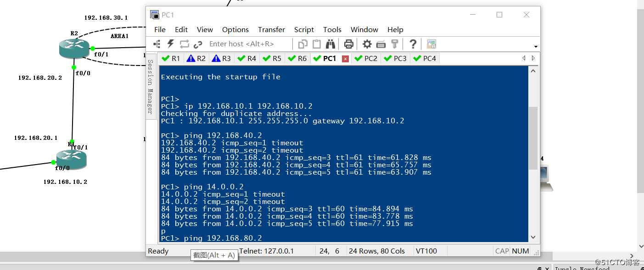Focus the Enter host input field
The height and width of the screenshot is (270, 644).
point(249,44)
